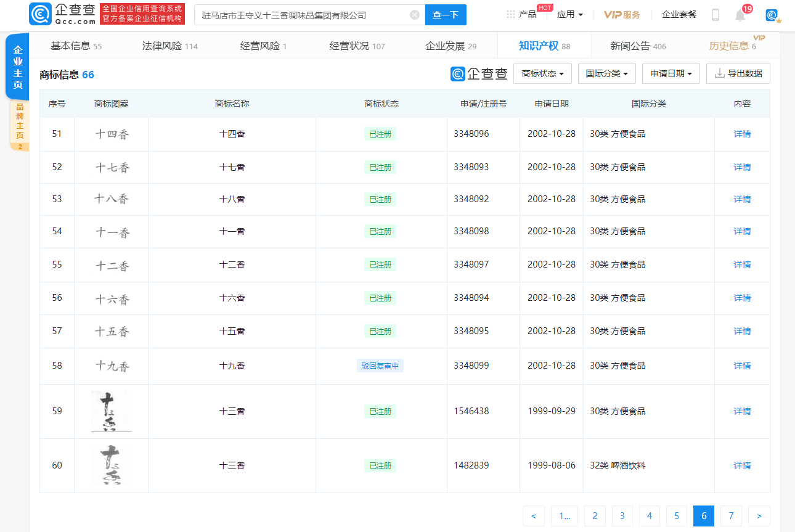Open user avatar icon in header
This screenshot has height=532, width=795.
click(772, 15)
